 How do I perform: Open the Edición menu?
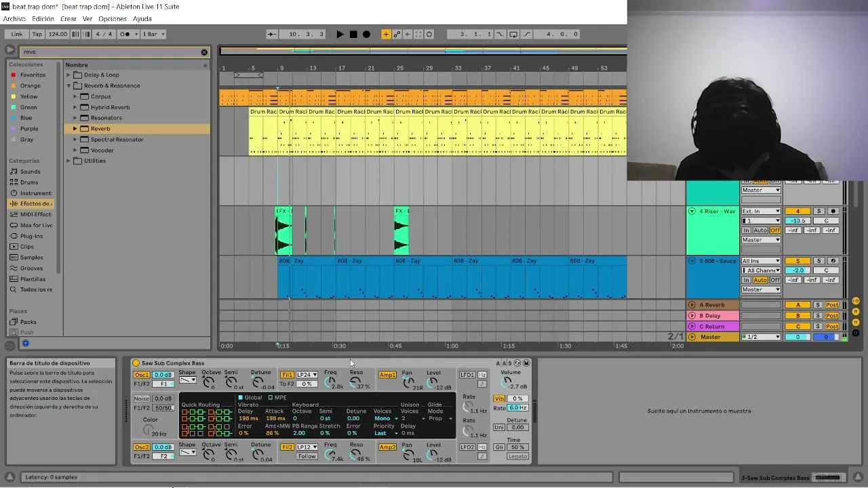(x=43, y=19)
